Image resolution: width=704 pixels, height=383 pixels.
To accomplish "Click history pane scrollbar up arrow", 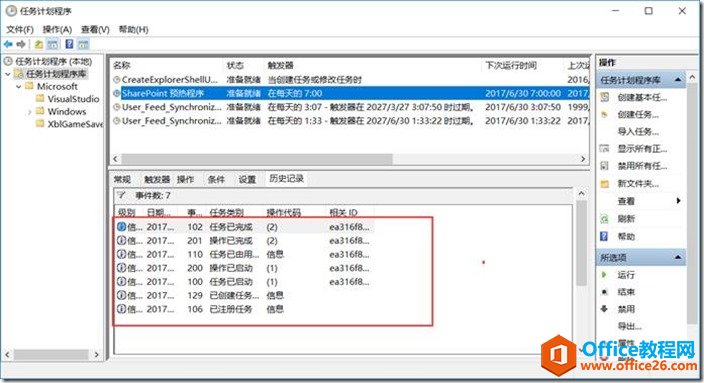I will pos(581,194).
